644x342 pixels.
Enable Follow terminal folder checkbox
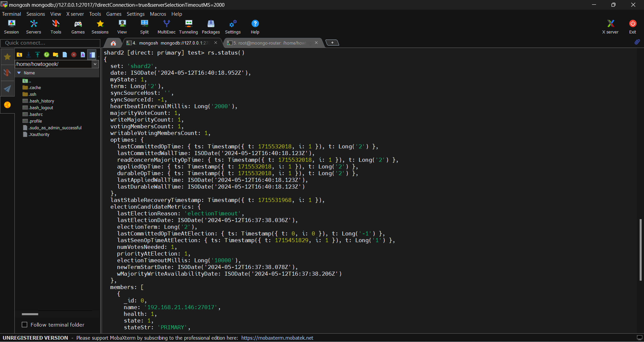24,325
